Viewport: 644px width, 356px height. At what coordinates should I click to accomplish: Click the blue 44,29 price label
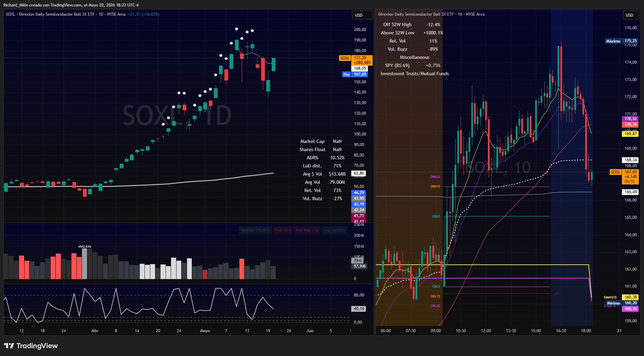(x=358, y=192)
